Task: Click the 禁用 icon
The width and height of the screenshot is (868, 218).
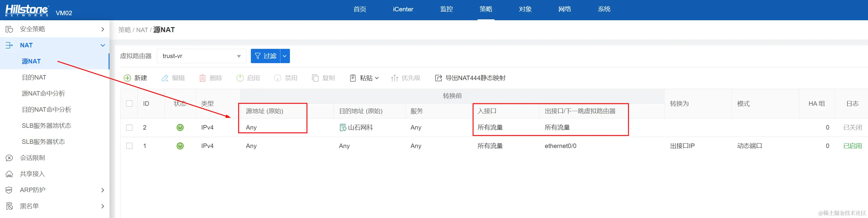Action: point(278,78)
